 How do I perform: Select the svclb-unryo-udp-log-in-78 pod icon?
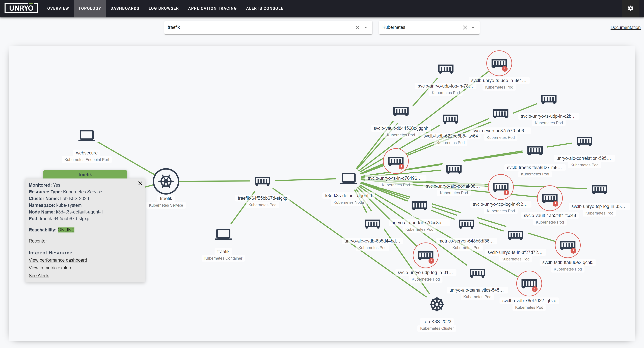click(x=446, y=69)
